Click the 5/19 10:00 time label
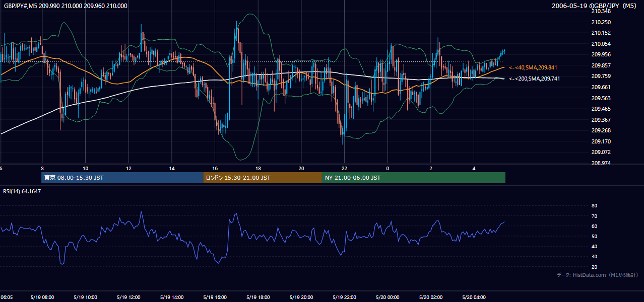644x302 pixels. pyautogui.click(x=86, y=297)
